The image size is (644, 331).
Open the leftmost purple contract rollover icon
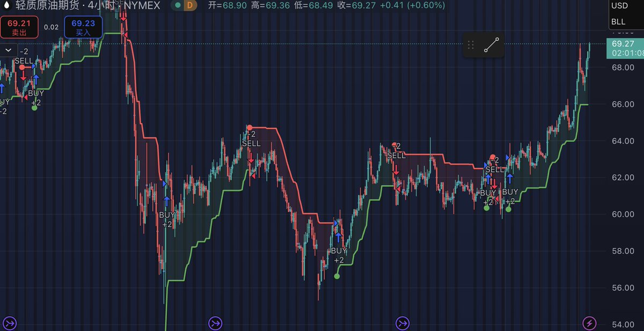[x=11, y=323]
